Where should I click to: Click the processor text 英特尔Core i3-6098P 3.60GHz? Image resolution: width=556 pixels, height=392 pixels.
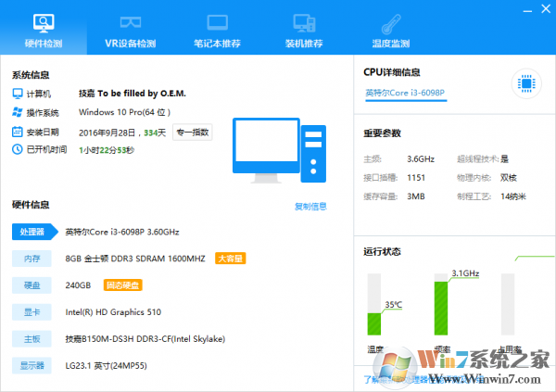(122, 232)
